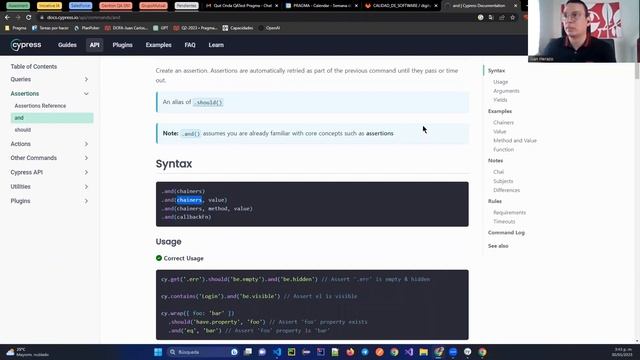Screen dimensions: 640x360
Task: Open the Plugins item in the top nav
Action: pos(122,45)
